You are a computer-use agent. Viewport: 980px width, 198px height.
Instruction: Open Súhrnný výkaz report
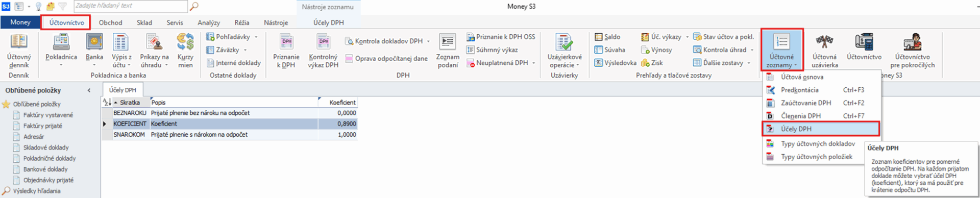(492, 50)
